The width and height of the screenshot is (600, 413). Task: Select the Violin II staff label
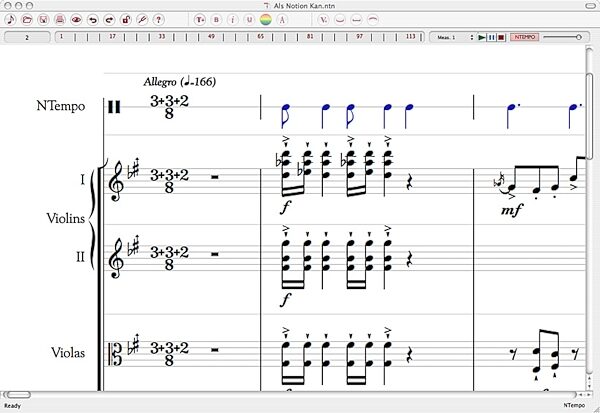point(80,256)
